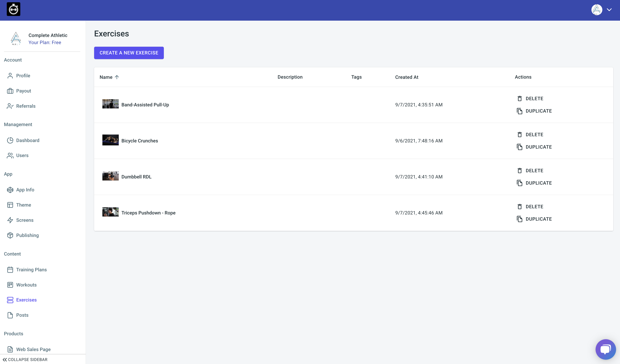The height and width of the screenshot is (364, 620).
Task: Click the Training Plans calendar icon
Action: click(x=10, y=270)
